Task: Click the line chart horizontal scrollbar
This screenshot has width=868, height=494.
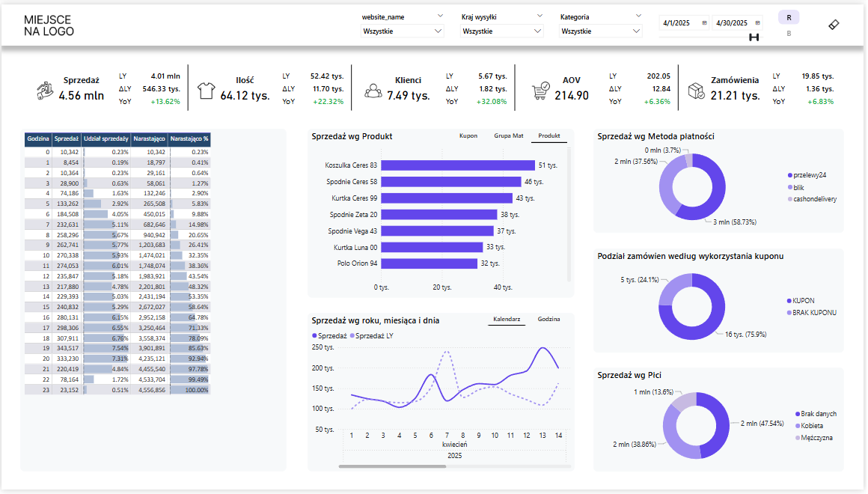Action: click(392, 466)
